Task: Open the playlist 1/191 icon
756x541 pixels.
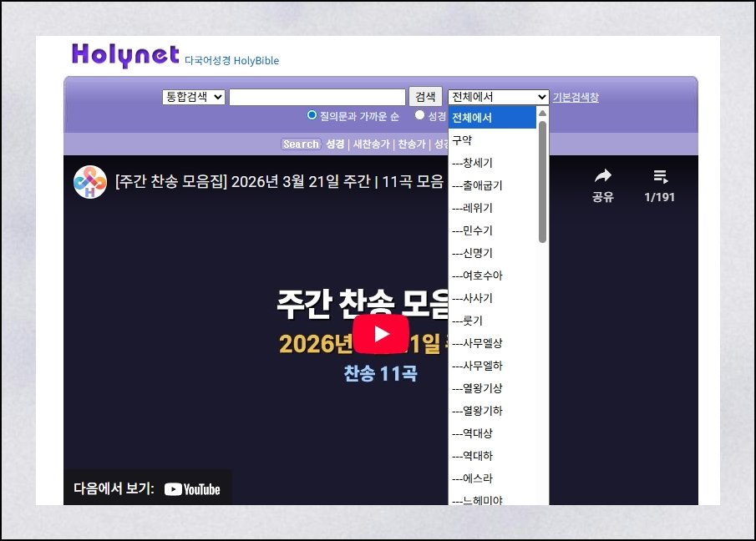Action: [x=660, y=177]
